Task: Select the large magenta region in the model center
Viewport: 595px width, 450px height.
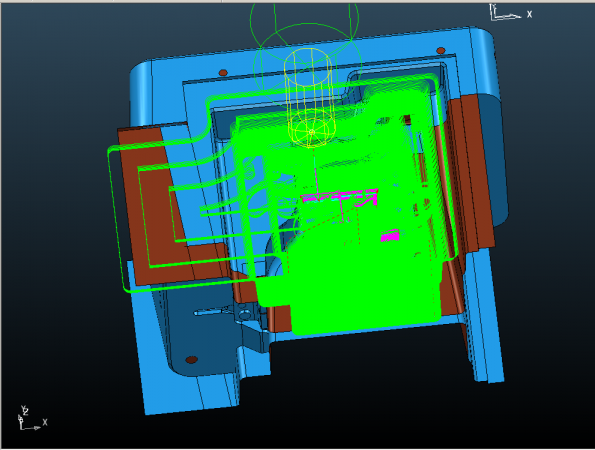Action: (340, 197)
